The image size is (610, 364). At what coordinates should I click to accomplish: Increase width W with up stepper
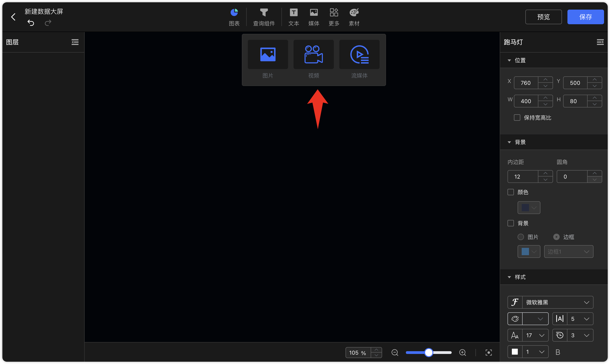pos(545,98)
